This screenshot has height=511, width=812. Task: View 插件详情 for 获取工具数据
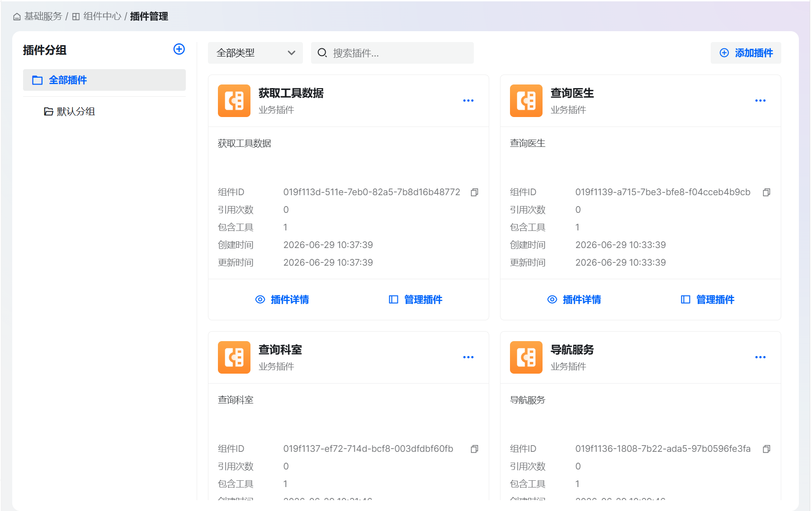(x=282, y=300)
